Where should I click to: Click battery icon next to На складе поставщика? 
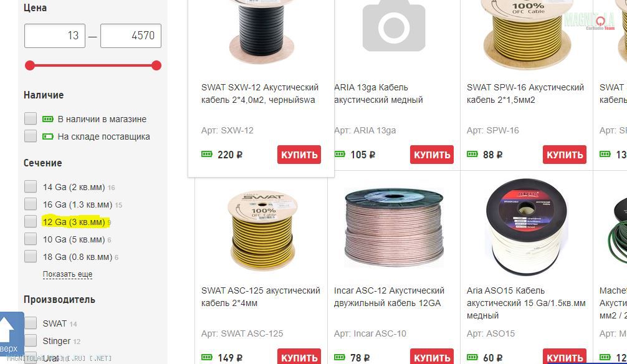tap(48, 136)
